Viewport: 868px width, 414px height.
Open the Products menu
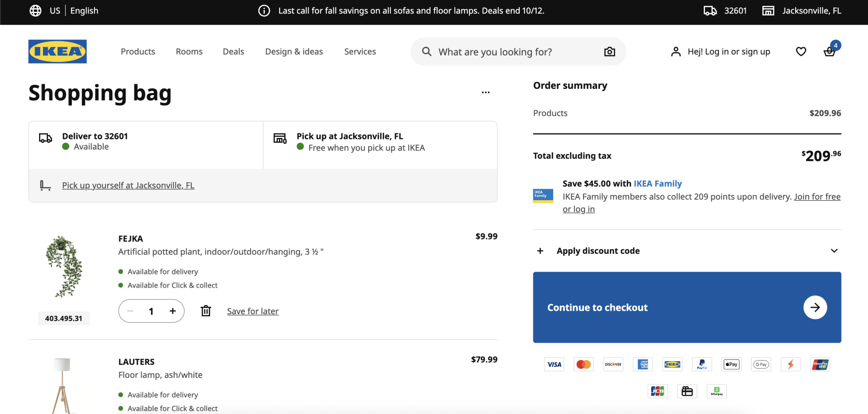138,52
